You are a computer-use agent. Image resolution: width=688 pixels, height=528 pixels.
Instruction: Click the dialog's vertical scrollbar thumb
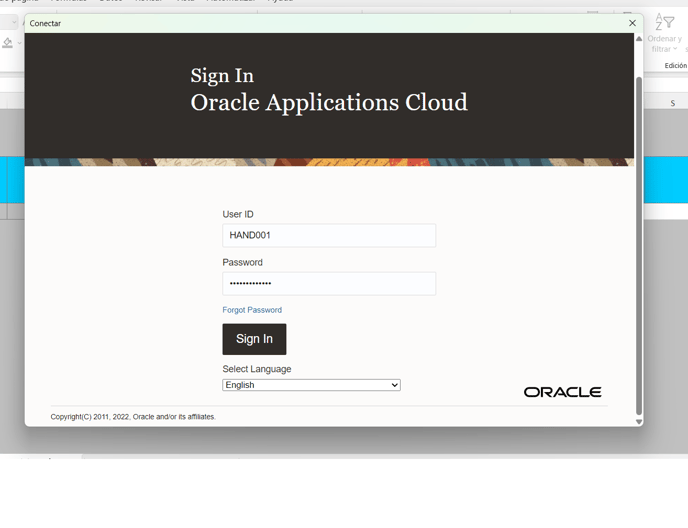(639, 240)
